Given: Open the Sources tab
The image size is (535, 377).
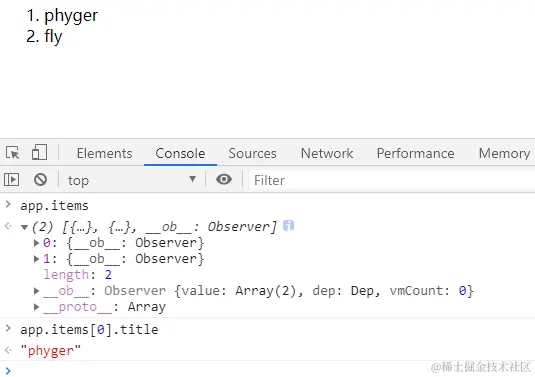Looking at the screenshot, I should pos(252,153).
